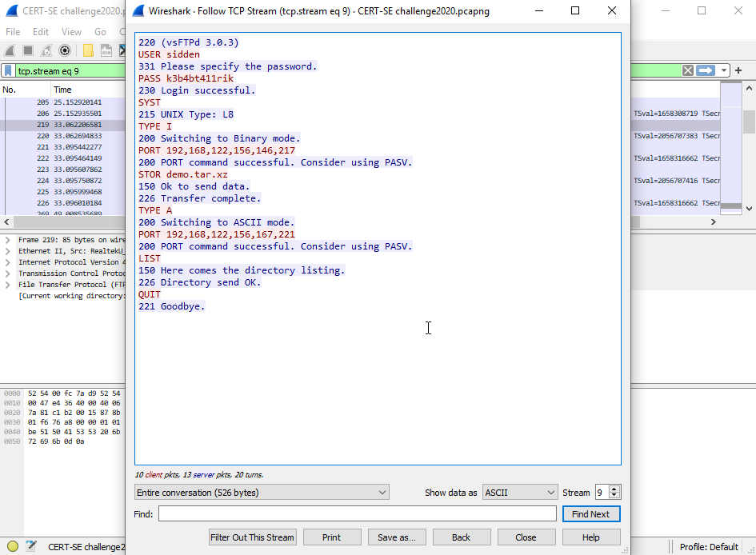Click the packet list scroll down arrow

pyautogui.click(x=749, y=209)
